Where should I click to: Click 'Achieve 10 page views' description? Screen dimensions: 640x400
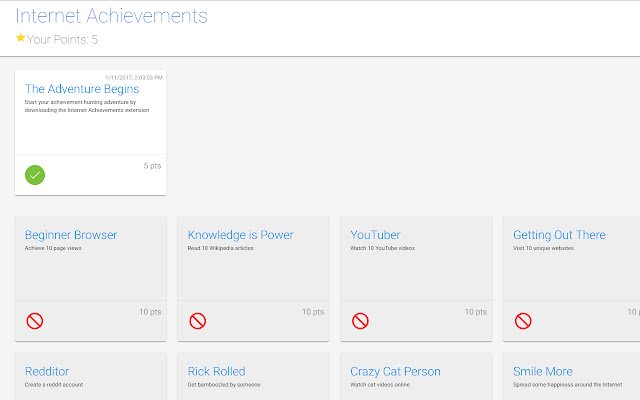(x=53, y=248)
